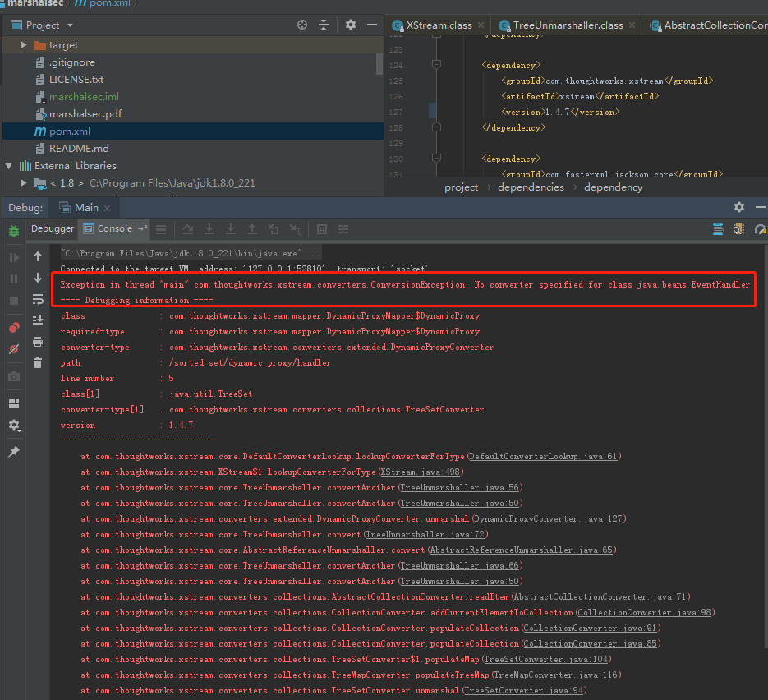
Task: Print console output via printer icon
Action: 38,342
